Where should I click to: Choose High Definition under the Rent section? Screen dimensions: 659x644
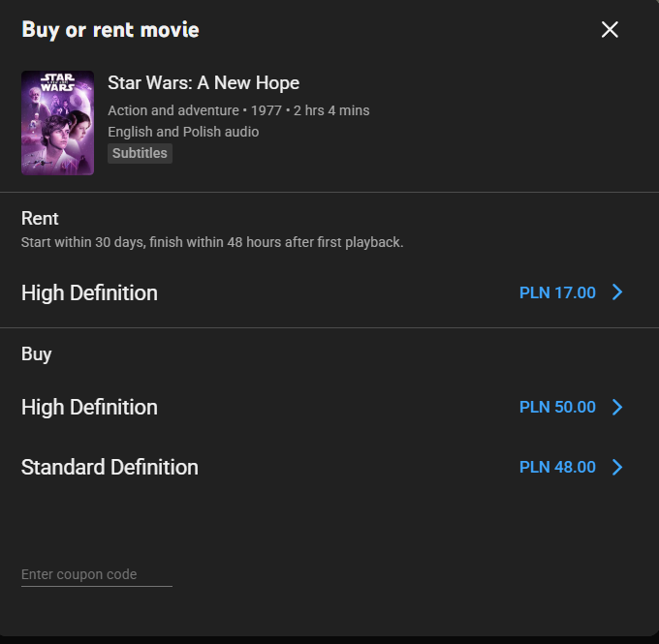pos(89,292)
